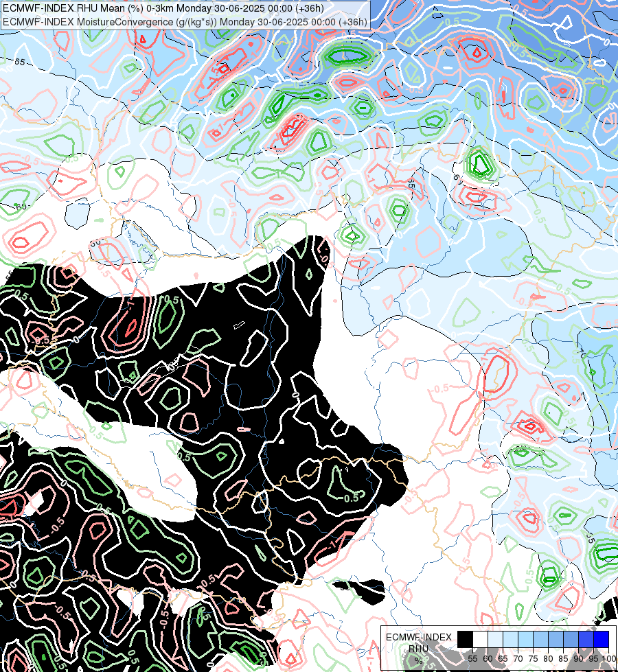
Task: Click the 'RHU' legend label
Action: click(418, 649)
